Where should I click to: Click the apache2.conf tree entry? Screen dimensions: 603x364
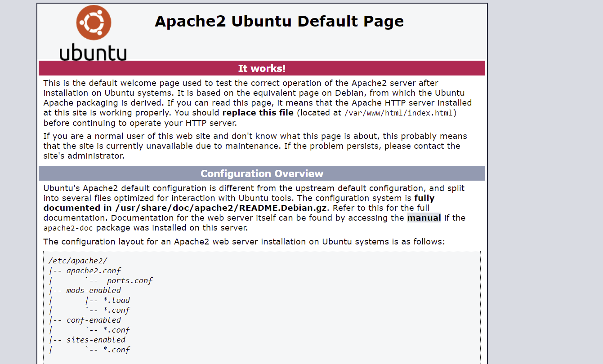coord(94,271)
